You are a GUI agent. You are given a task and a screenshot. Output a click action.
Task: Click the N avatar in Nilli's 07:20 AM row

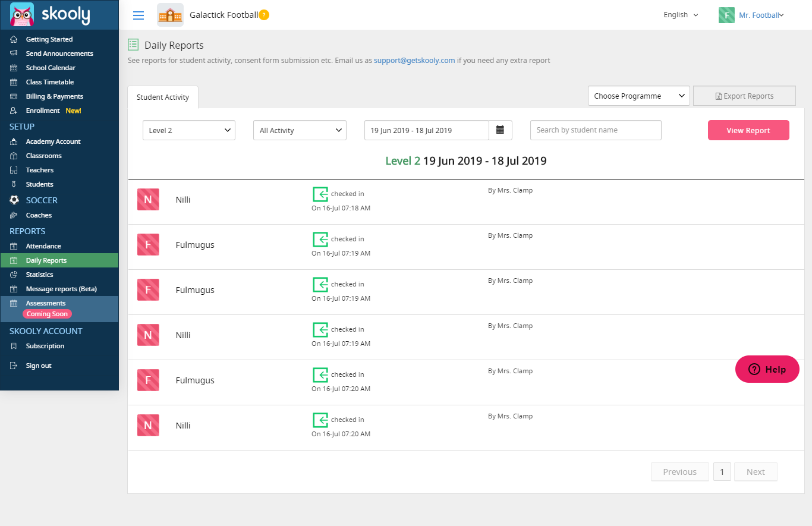(x=148, y=426)
